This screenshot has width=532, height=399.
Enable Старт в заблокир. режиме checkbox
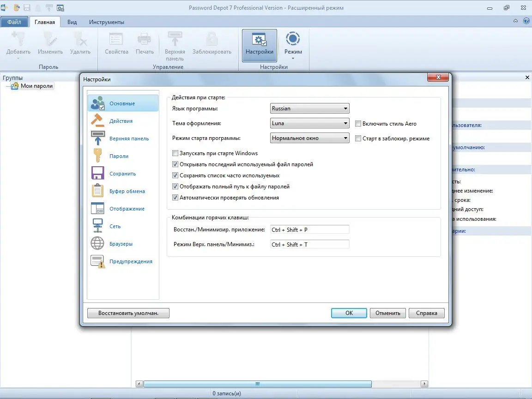[x=358, y=139]
